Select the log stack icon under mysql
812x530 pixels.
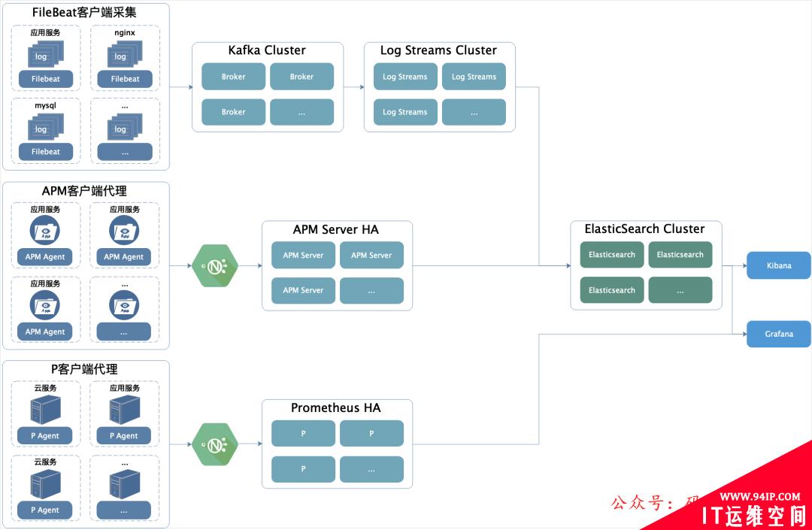pos(46,127)
